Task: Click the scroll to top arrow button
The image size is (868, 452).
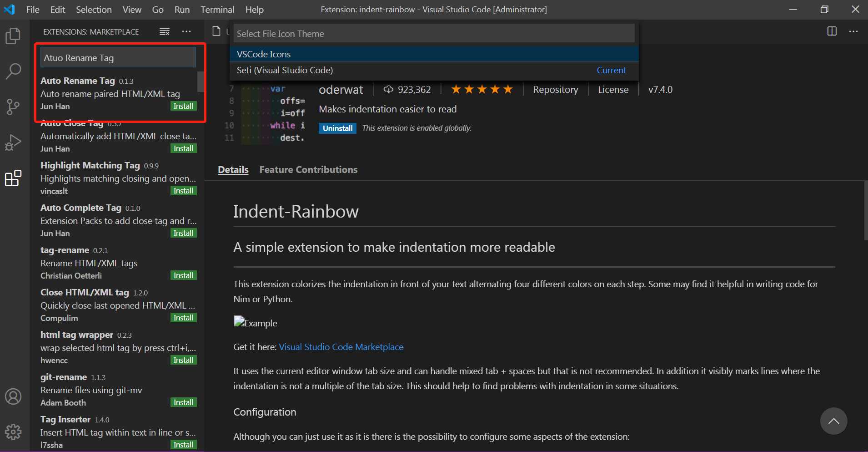Action: (x=833, y=421)
